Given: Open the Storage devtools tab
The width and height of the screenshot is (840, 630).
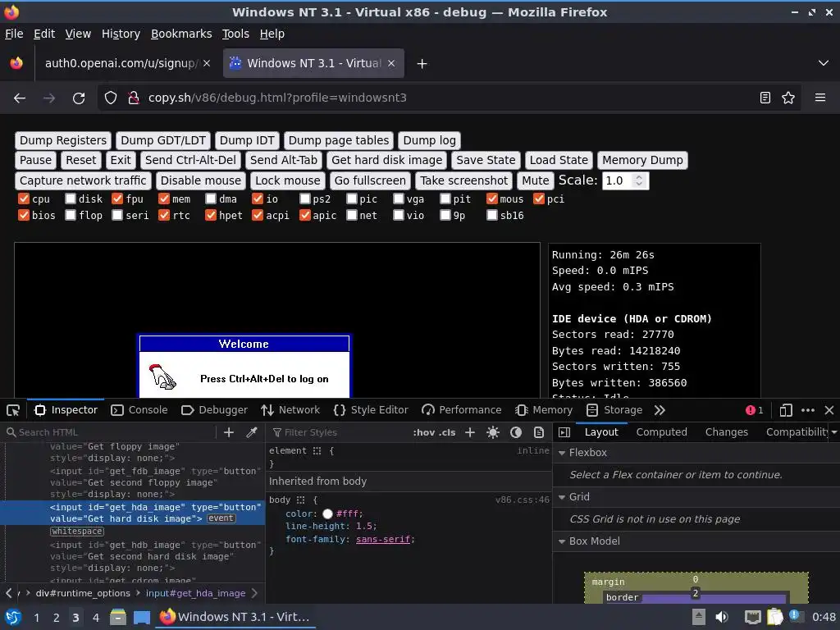Looking at the screenshot, I should [614, 410].
